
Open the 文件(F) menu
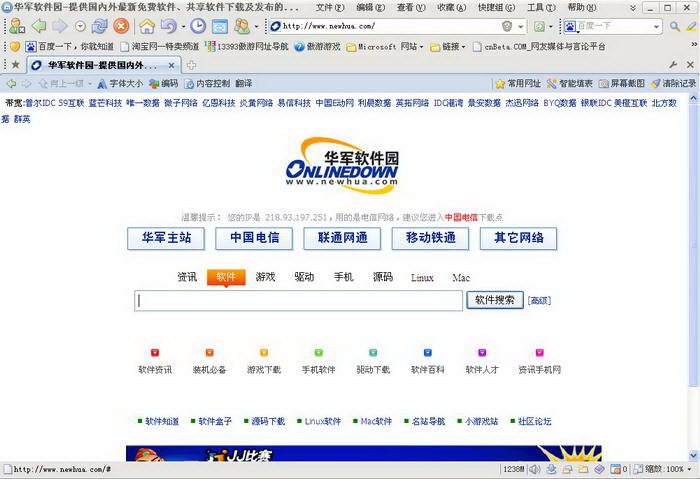[330, 8]
